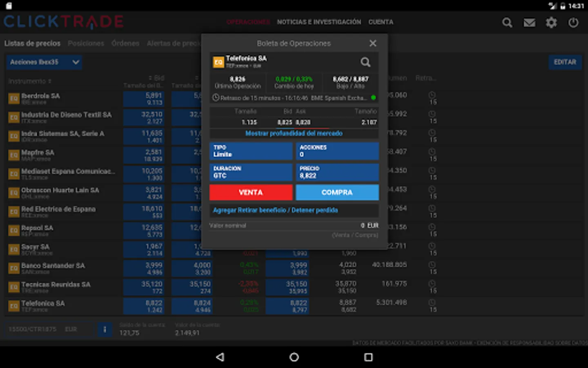Edit the Acciones quantity field

(337, 151)
